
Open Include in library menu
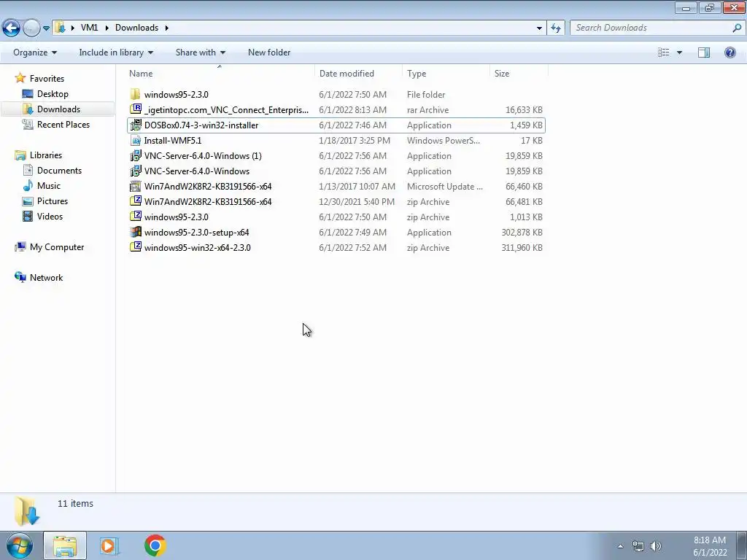(x=116, y=52)
